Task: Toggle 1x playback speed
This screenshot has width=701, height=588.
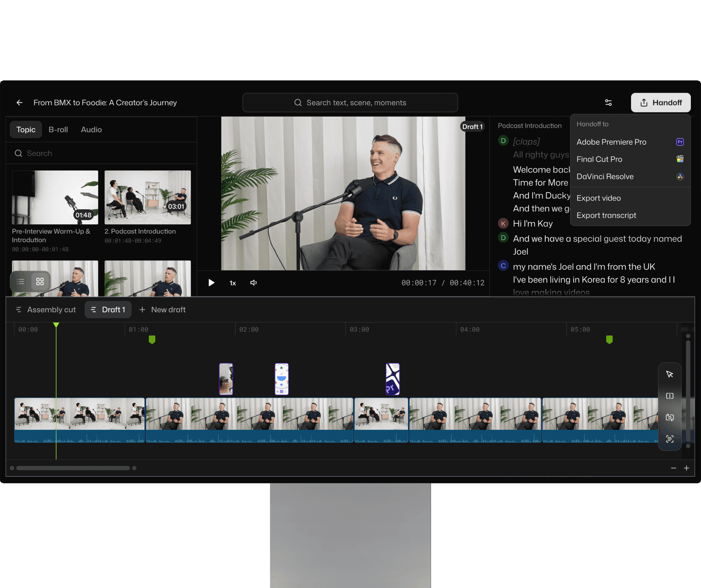Action: [x=232, y=283]
